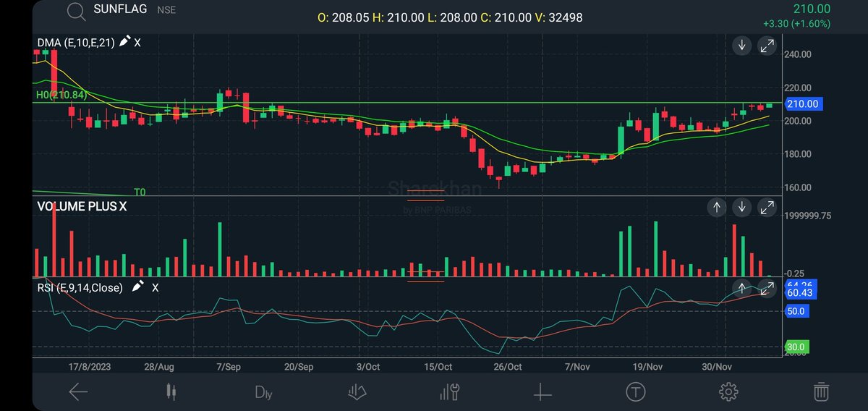Image resolution: width=868 pixels, height=411 pixels.
Task: Maximize the price chart panel
Action: (x=767, y=46)
